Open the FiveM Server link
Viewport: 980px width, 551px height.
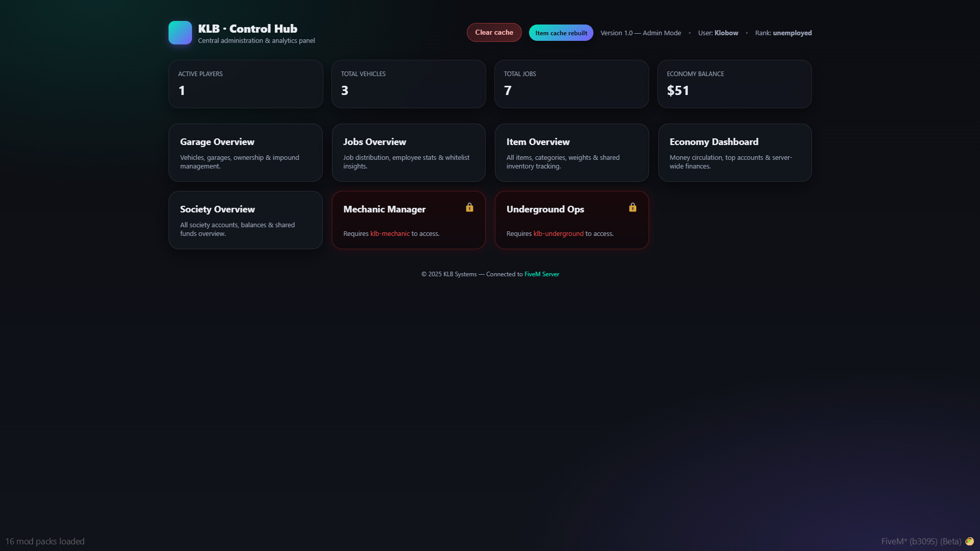point(542,274)
